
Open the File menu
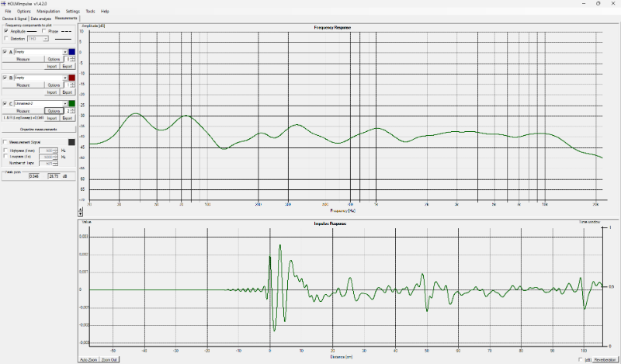[x=8, y=11]
